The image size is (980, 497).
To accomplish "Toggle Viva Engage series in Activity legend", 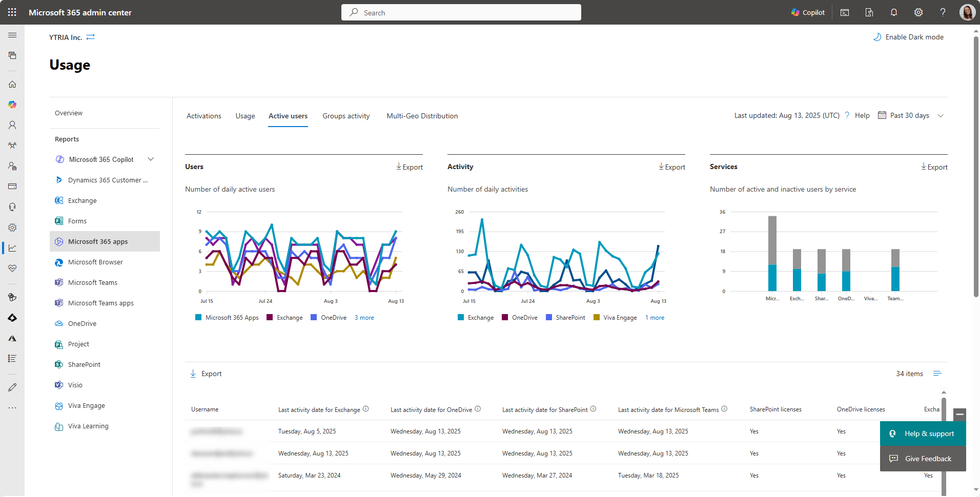I will 615,318.
